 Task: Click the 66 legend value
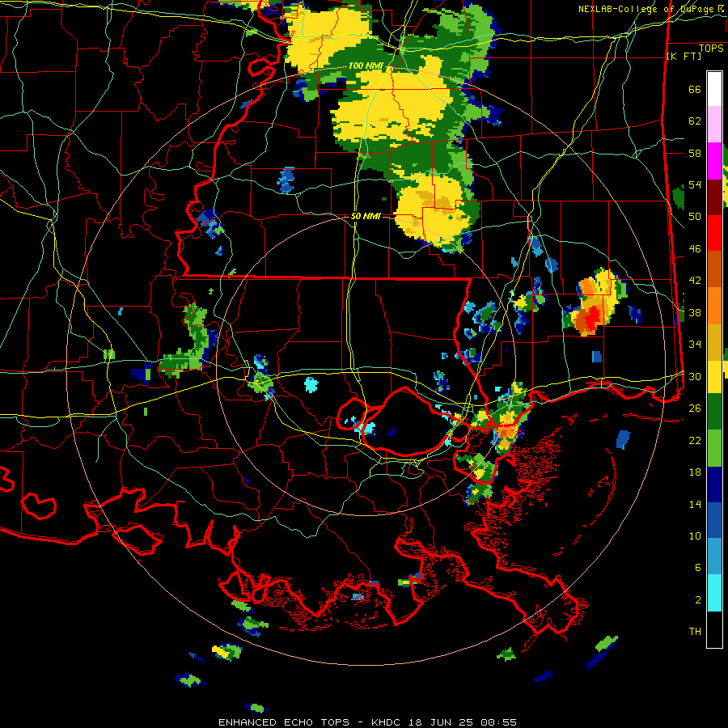(695, 89)
